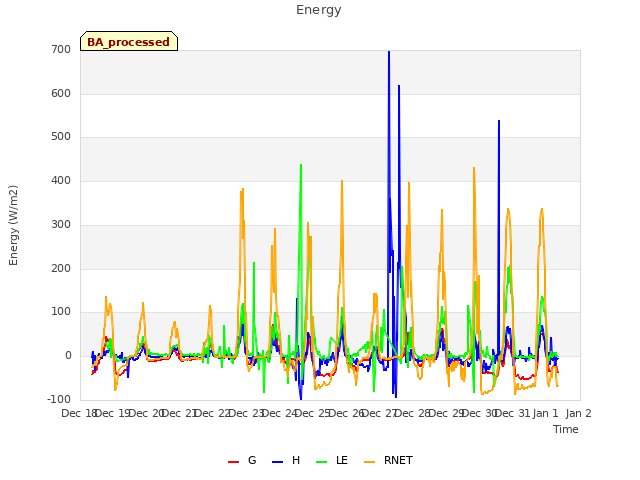Screen dimensions: 640x480
Task: Click the Energy chart title
Action: pyautogui.click(x=319, y=10)
